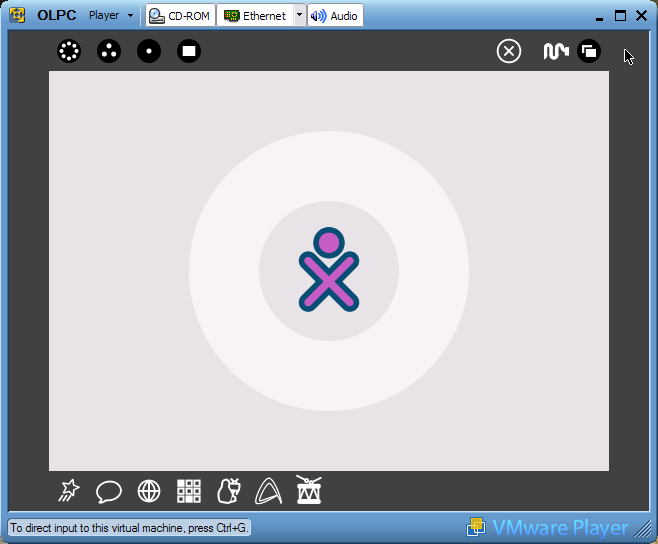Launch the Browse globe activity
The image size is (658, 544).
[x=149, y=491]
